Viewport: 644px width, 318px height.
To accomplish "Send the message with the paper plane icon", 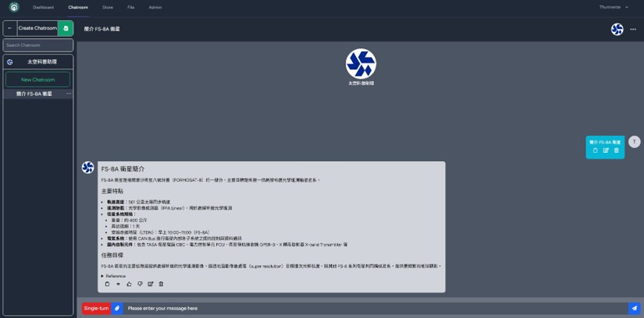I will [634, 308].
